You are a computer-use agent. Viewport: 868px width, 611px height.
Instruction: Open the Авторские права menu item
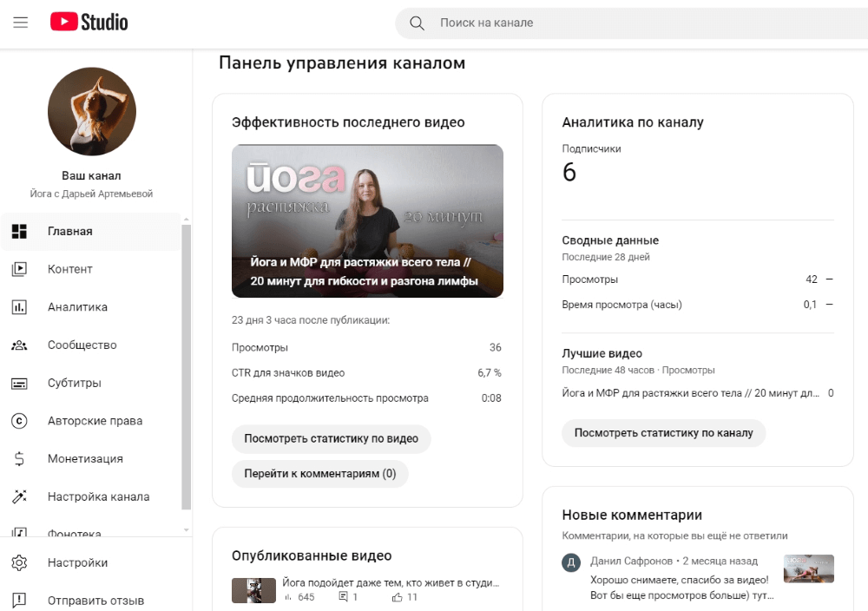point(91,421)
